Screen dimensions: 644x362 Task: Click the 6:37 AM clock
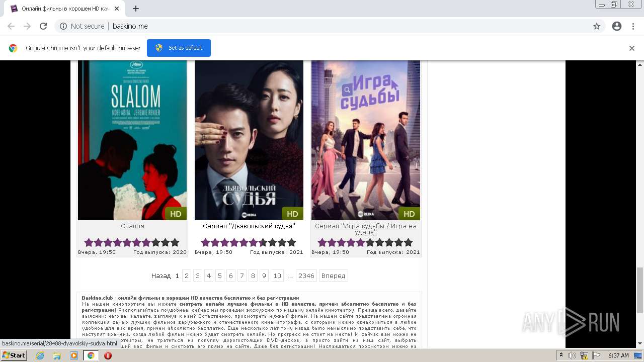pyautogui.click(x=618, y=355)
